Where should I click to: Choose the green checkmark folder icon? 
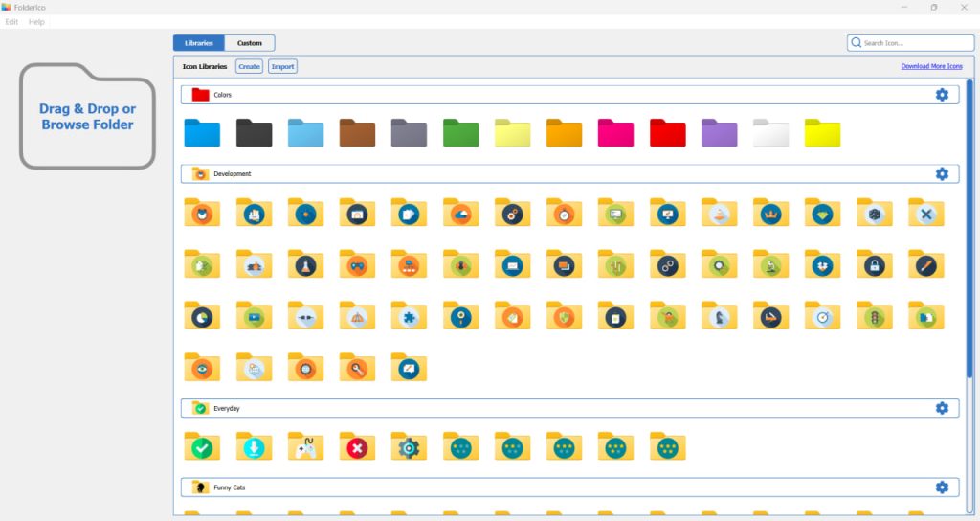[202, 446]
